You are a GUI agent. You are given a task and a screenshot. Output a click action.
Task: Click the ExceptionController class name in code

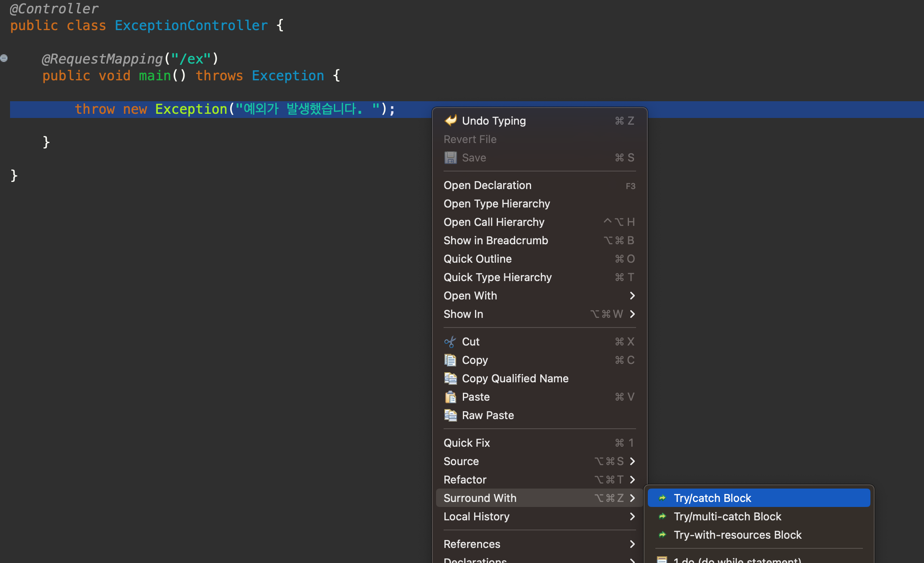click(x=191, y=26)
